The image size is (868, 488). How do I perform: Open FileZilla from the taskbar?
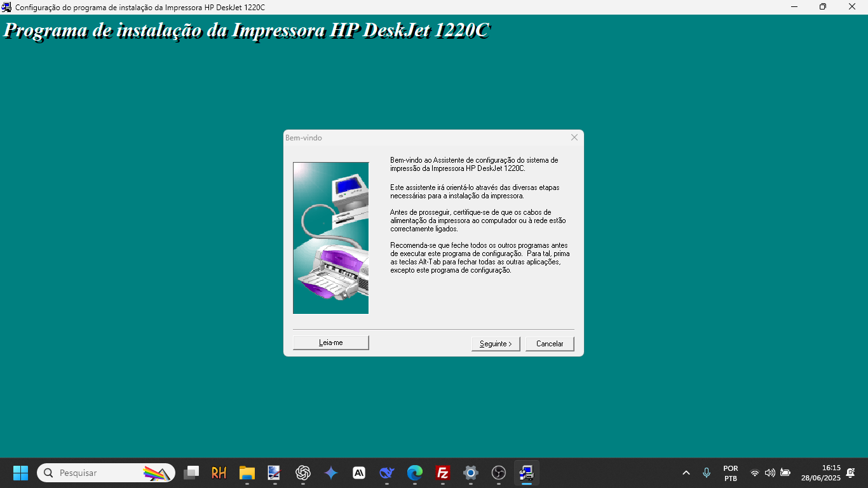443,473
